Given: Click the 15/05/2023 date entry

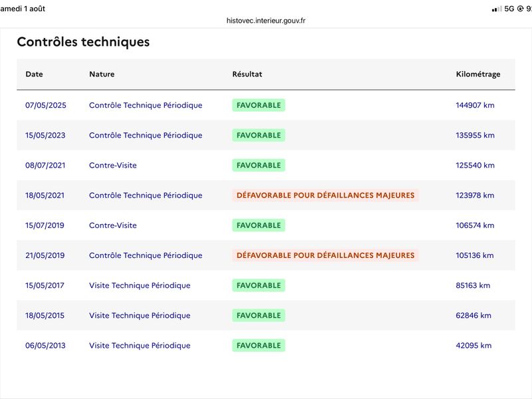Looking at the screenshot, I should 45,136.
